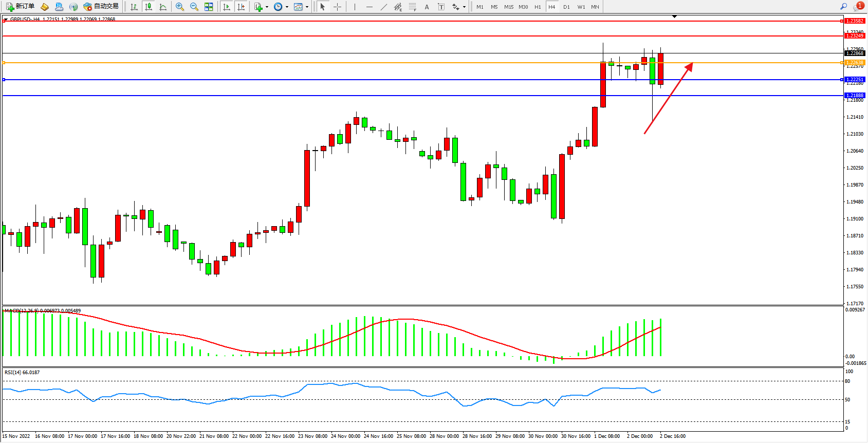This screenshot has height=443, width=868.
Task: Open the chart templates dropdown
Action: click(x=301, y=7)
